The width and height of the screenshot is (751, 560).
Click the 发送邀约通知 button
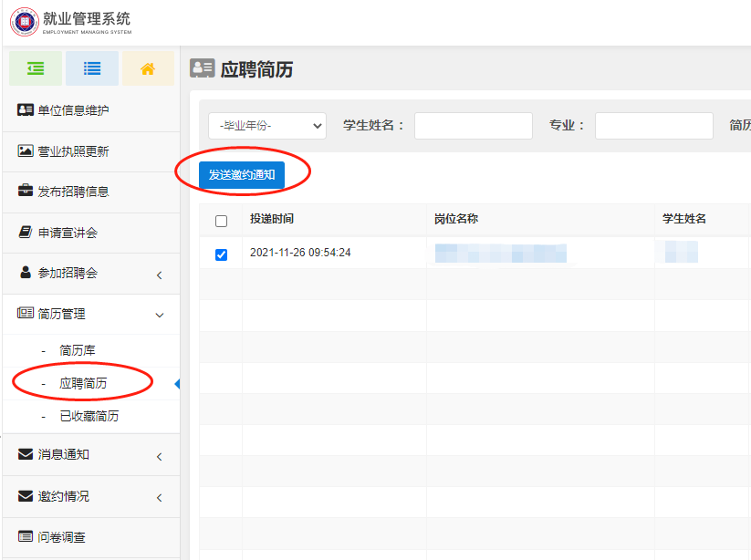point(242,175)
